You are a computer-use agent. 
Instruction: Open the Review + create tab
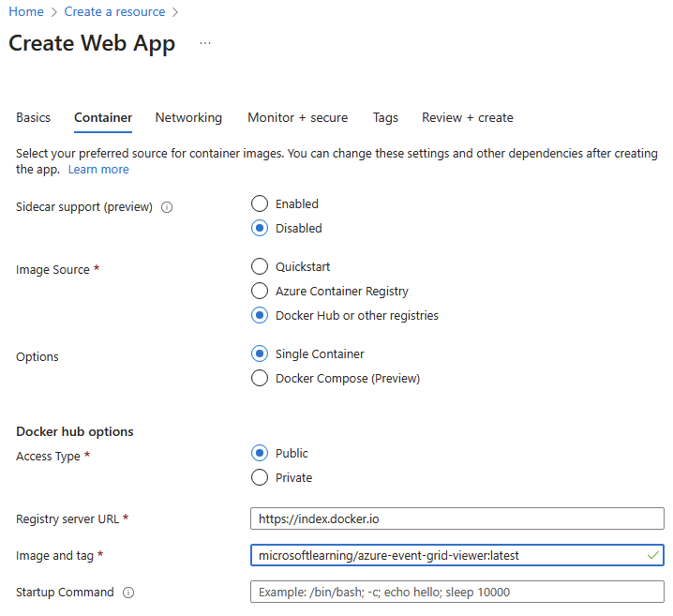(468, 117)
